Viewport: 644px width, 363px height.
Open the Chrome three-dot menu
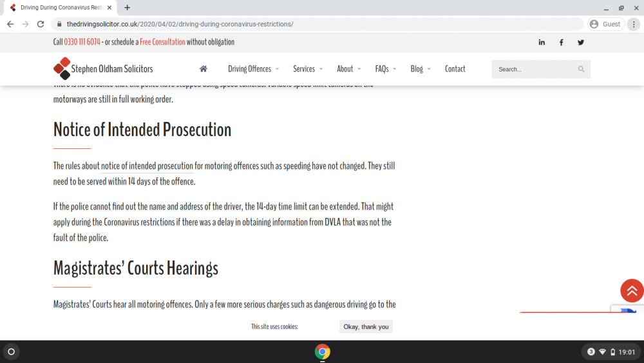coord(634,25)
